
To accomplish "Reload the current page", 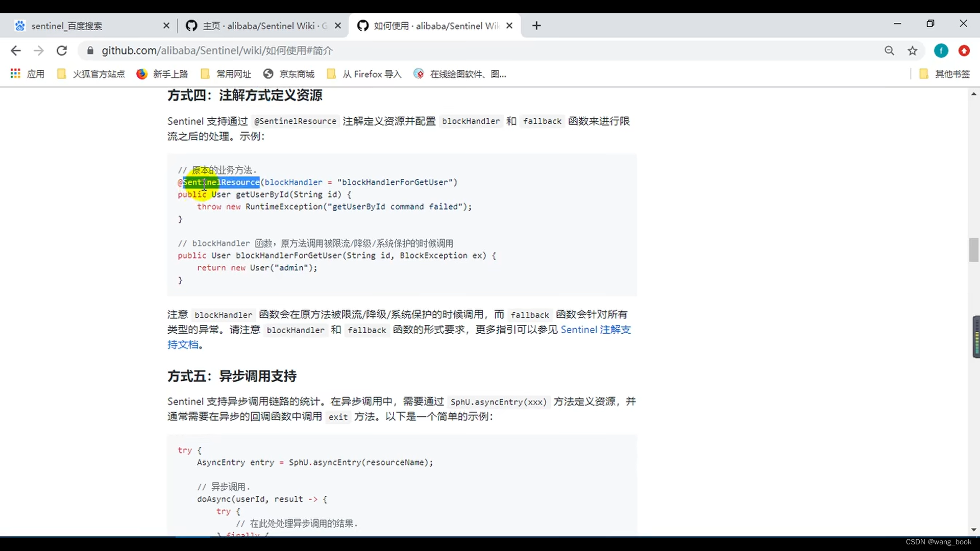I will click(62, 51).
